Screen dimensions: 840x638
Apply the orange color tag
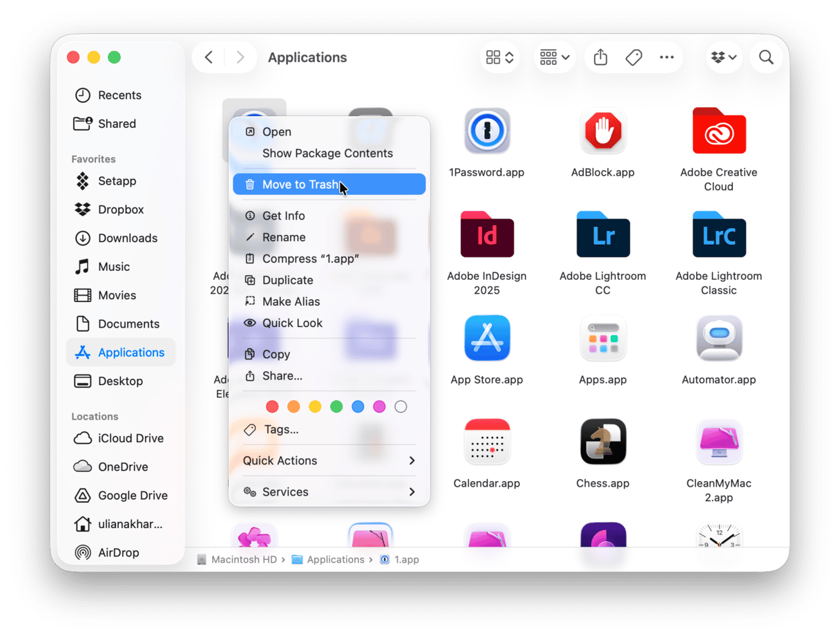[294, 407]
